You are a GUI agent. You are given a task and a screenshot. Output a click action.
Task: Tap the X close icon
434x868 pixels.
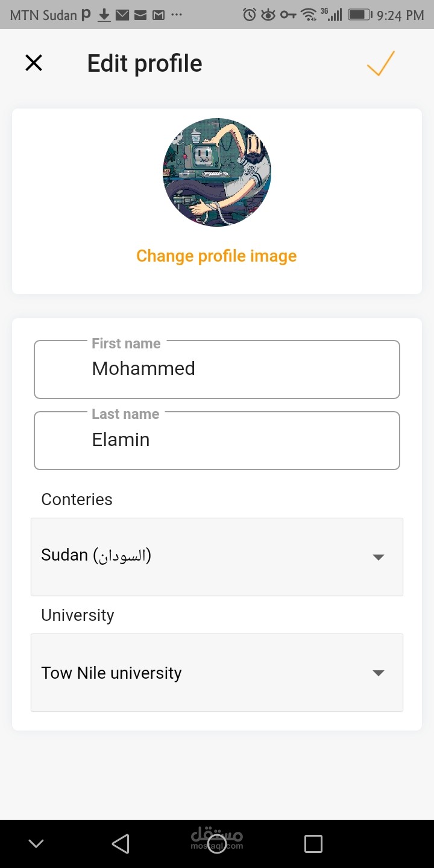point(34,63)
